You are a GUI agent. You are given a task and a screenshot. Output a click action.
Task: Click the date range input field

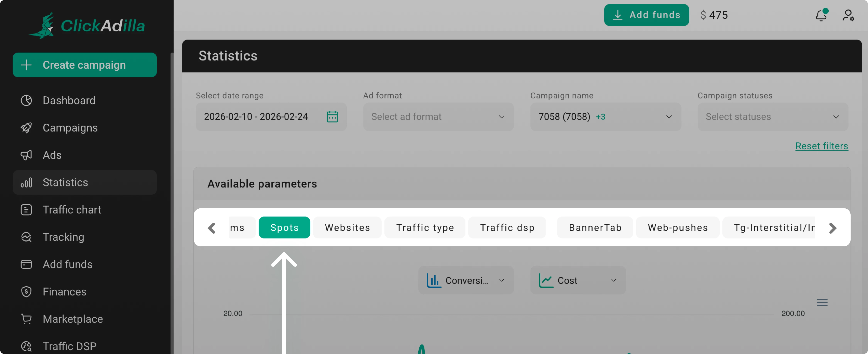point(271,116)
